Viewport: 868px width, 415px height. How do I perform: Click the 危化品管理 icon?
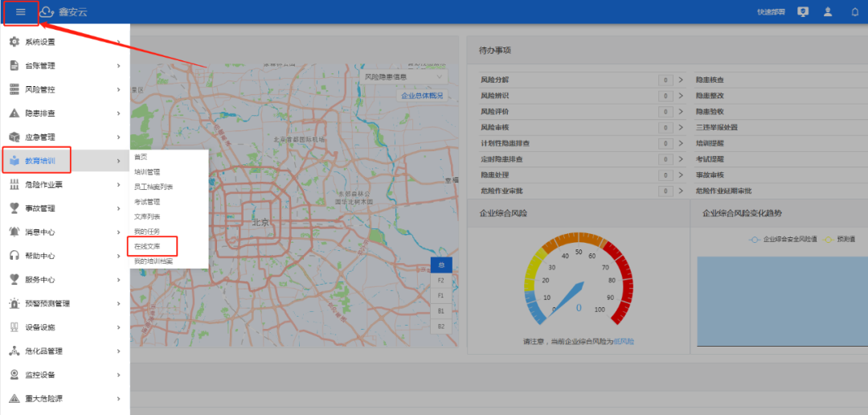coord(14,351)
